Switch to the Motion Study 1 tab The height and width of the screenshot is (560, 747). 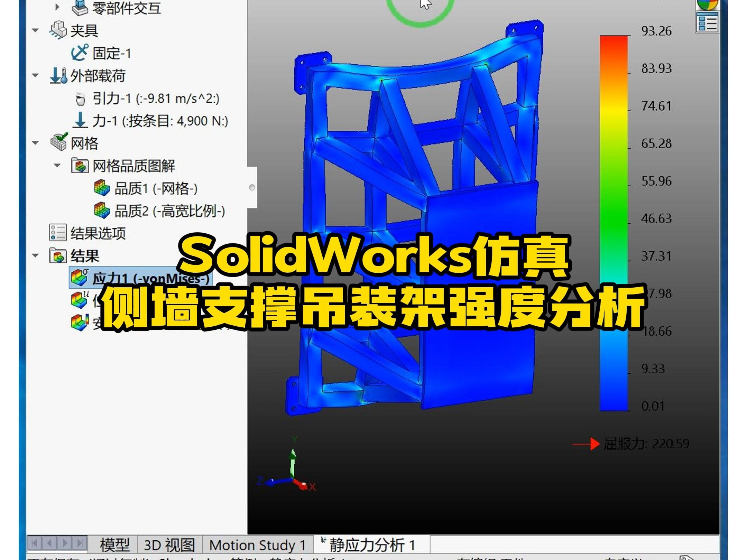[258, 545]
